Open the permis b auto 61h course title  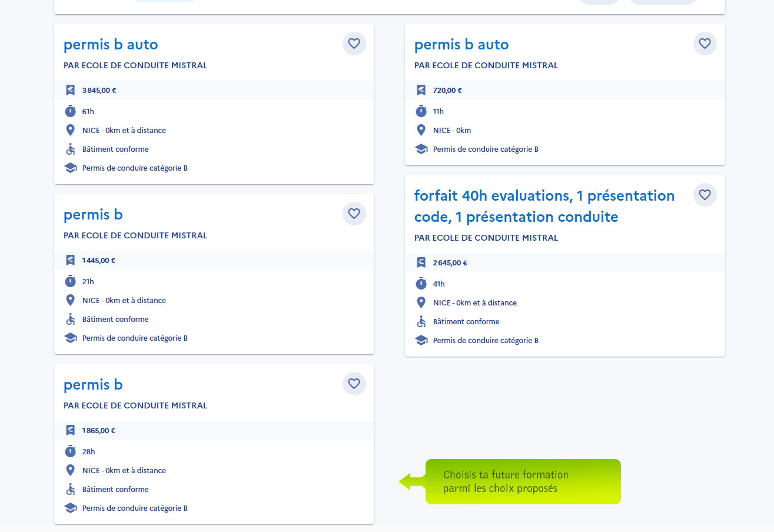(x=111, y=45)
